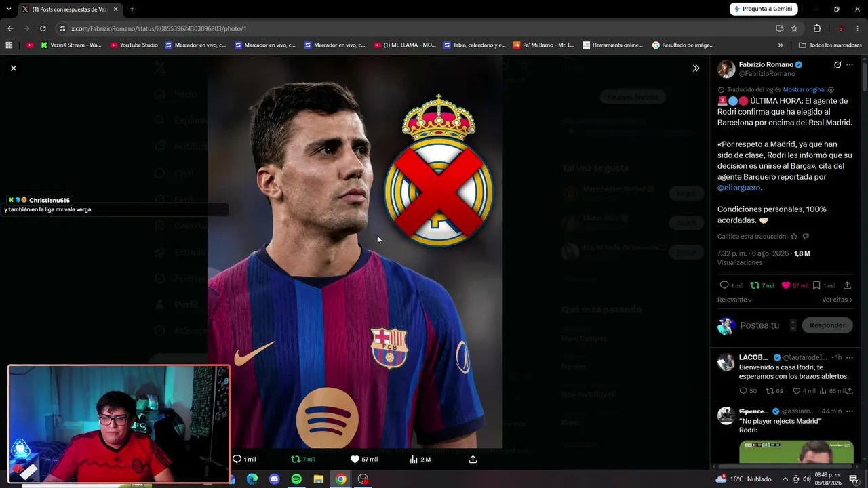Click the reply icon under the photo
868x488 pixels.
(x=237, y=459)
